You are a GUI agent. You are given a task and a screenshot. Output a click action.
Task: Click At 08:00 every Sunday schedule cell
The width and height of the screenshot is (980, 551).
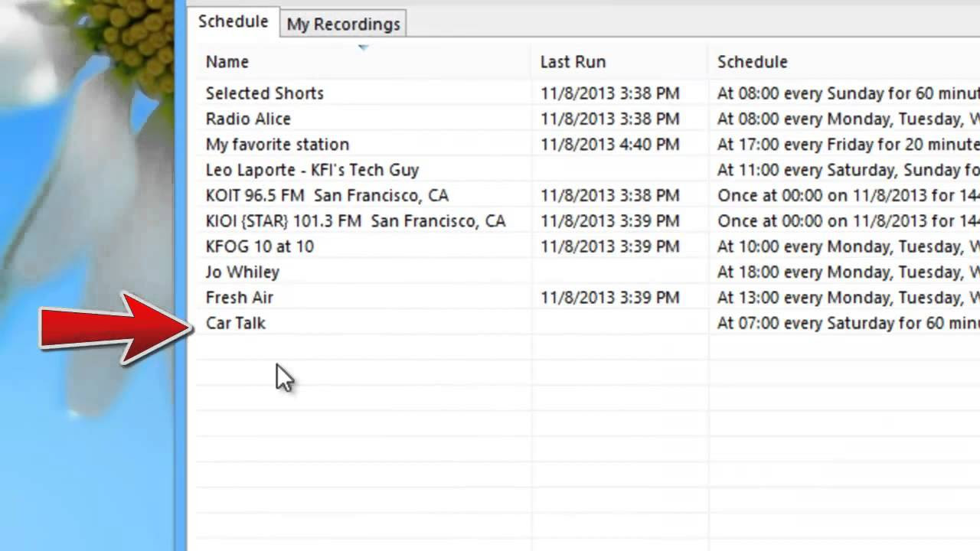click(848, 93)
